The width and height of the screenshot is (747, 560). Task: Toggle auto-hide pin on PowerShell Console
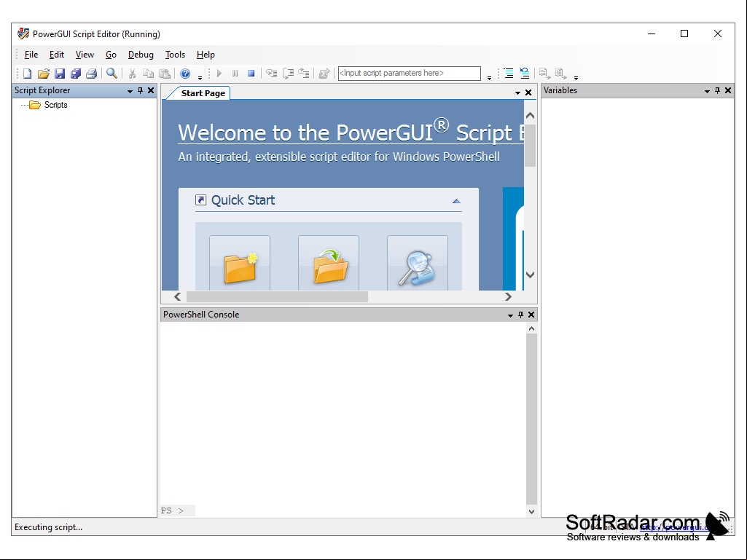(x=520, y=315)
